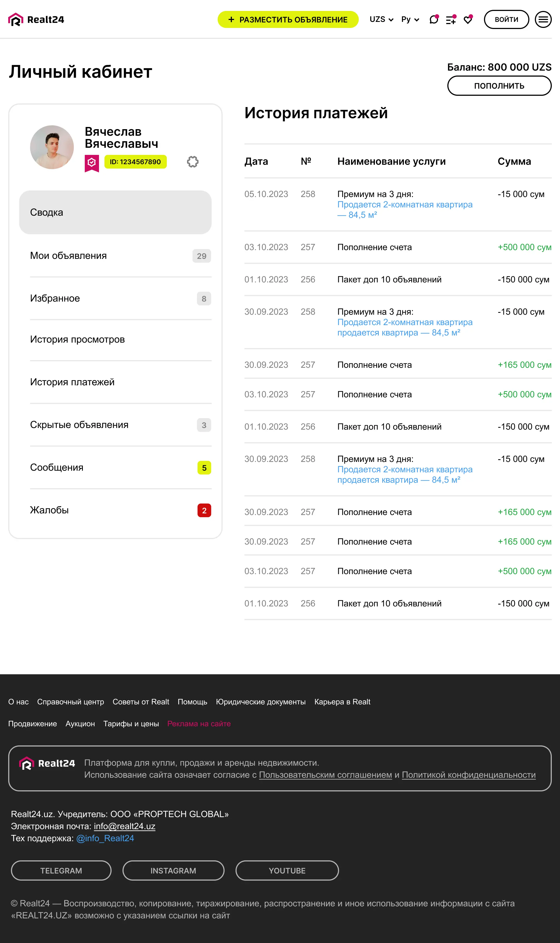560x943 pixels.
Task: Open the Telegram footer button
Action: click(61, 870)
